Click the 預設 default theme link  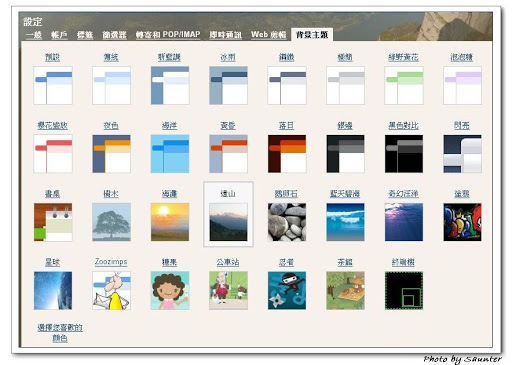(x=52, y=57)
